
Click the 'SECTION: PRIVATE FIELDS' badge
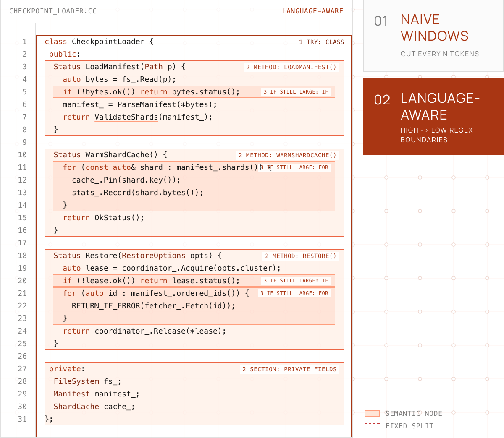(289, 369)
